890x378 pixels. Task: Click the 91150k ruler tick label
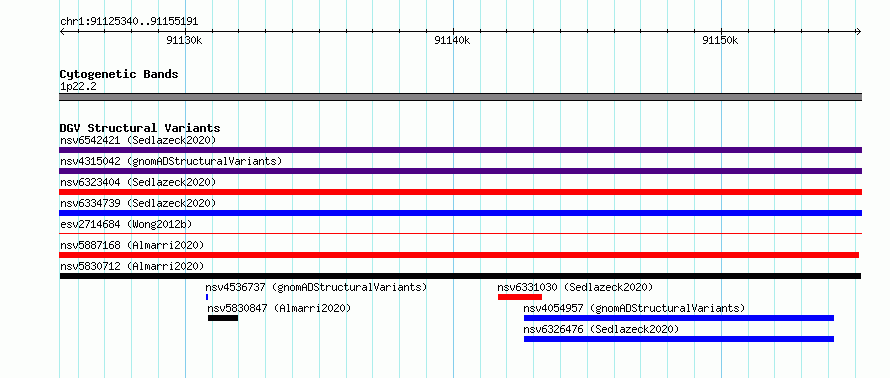coord(721,40)
